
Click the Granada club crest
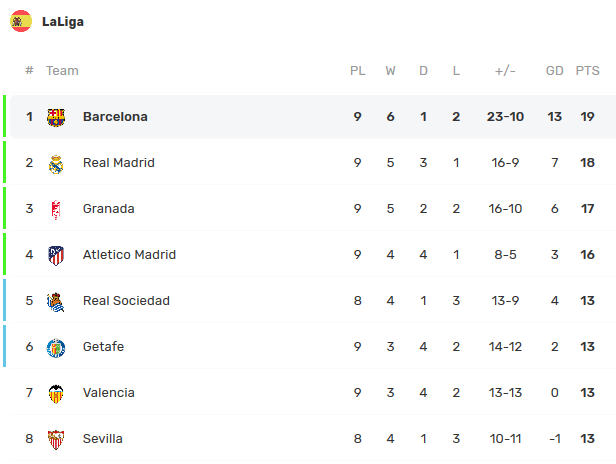(x=57, y=209)
